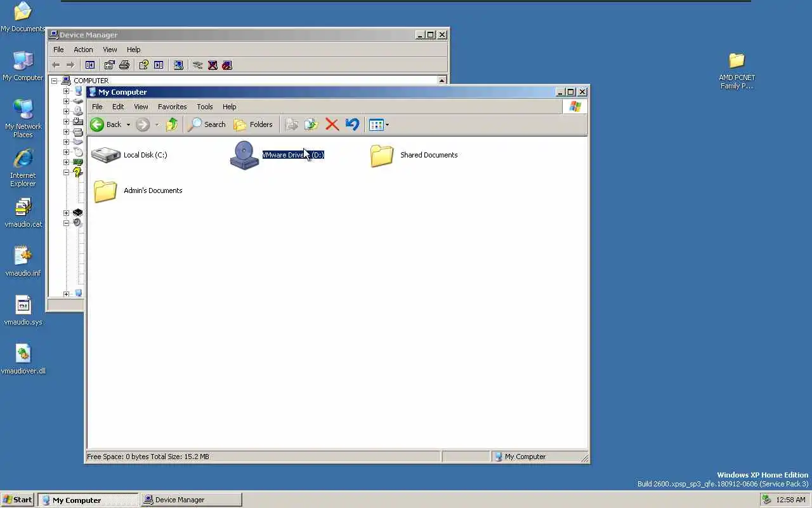
Task: Select AMD PCNET Family folder on desktop
Action: point(737,70)
